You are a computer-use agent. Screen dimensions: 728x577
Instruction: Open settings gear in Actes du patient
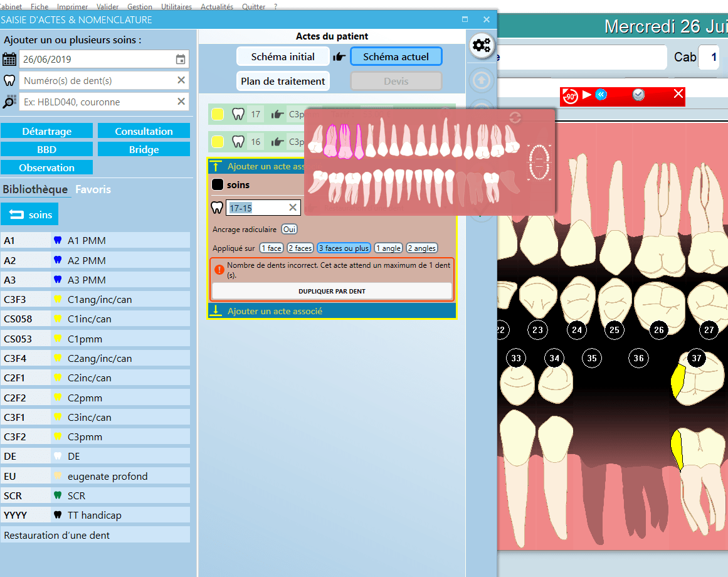[482, 45]
